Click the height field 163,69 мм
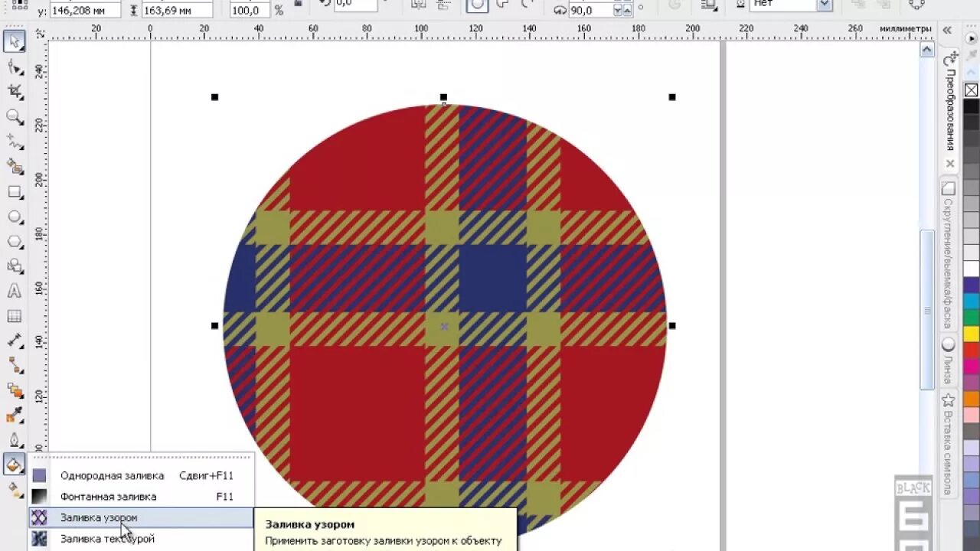 pyautogui.click(x=177, y=10)
